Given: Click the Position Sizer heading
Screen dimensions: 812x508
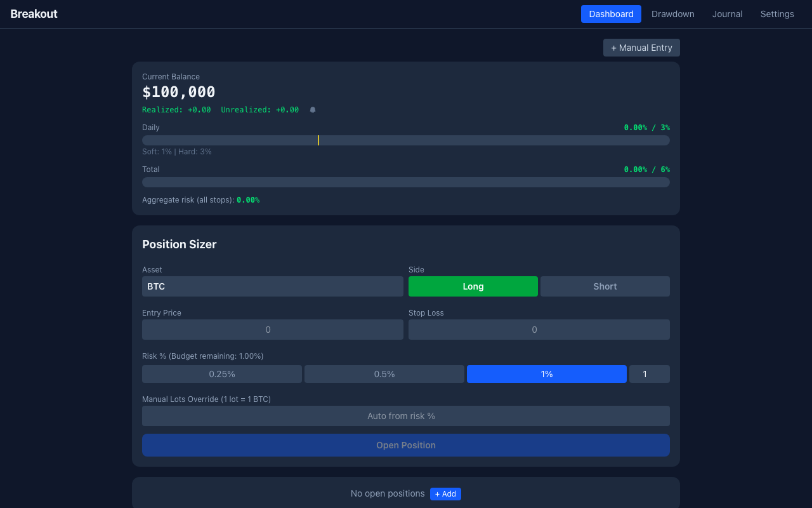Looking at the screenshot, I should [x=180, y=244].
